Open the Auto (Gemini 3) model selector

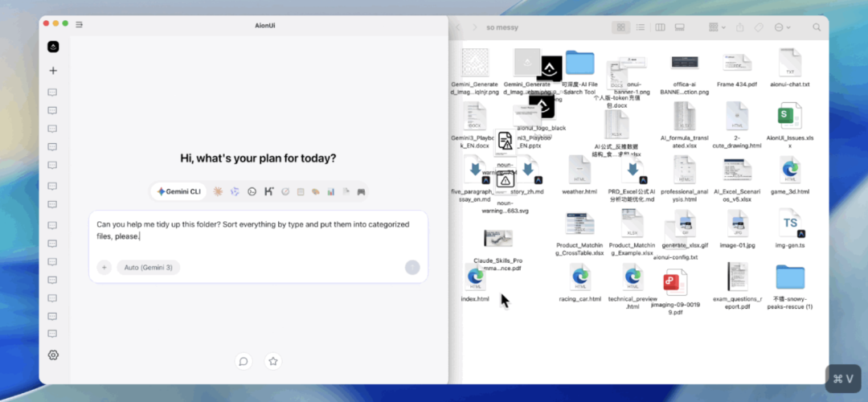[149, 268]
